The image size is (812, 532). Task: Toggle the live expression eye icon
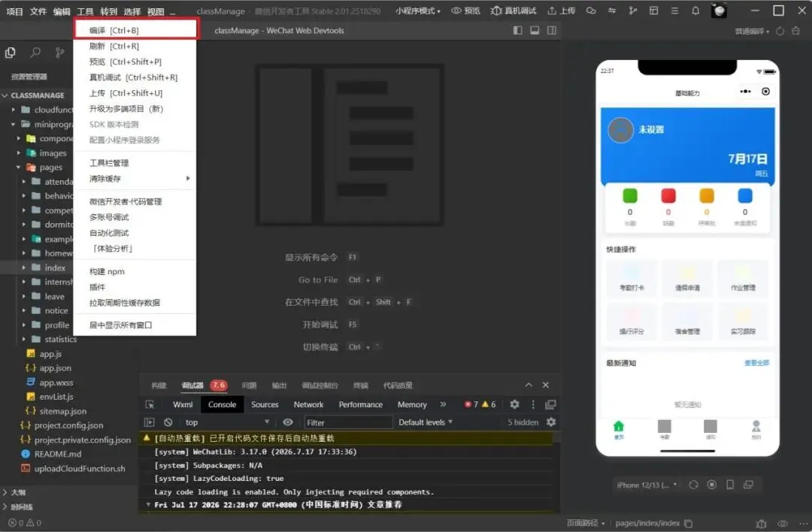(288, 422)
